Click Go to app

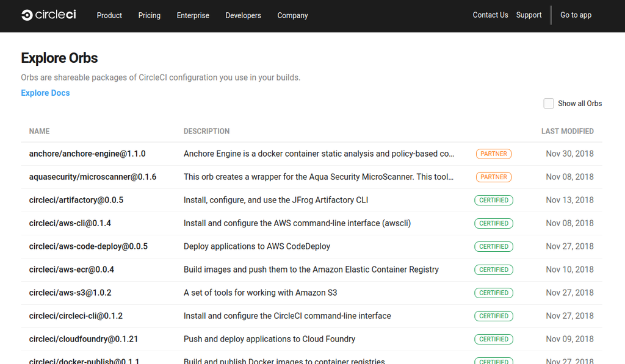coord(576,15)
